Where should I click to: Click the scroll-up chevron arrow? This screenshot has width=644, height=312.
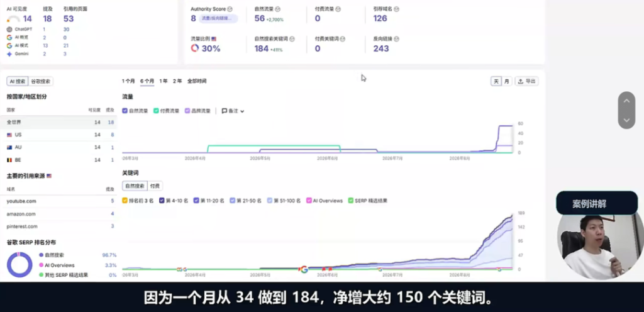coord(626,101)
